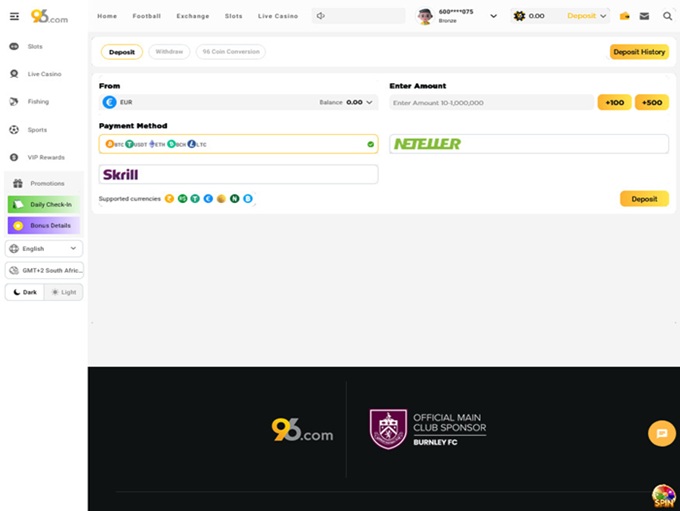The width and height of the screenshot is (680, 511).
Task: Open Exchange in top navigation
Action: pyautogui.click(x=193, y=16)
